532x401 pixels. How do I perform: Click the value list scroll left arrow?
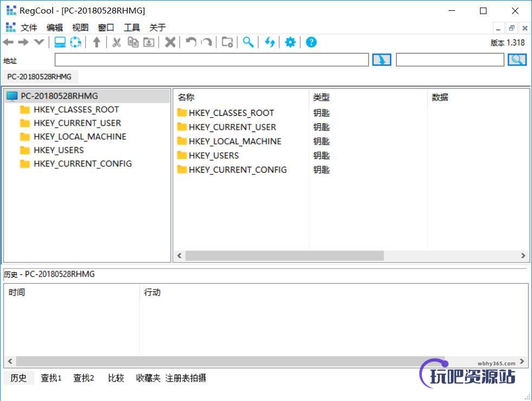(x=179, y=255)
